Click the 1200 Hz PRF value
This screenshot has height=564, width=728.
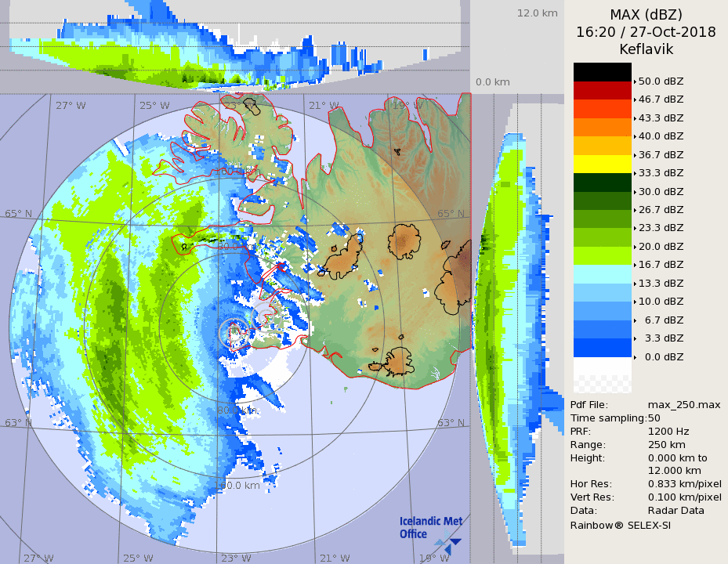(x=668, y=431)
